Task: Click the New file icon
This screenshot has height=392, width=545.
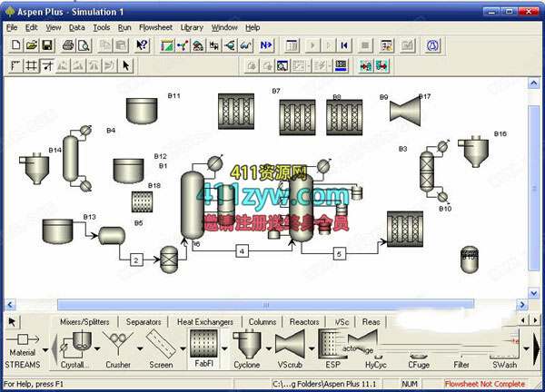Action: 15,45
